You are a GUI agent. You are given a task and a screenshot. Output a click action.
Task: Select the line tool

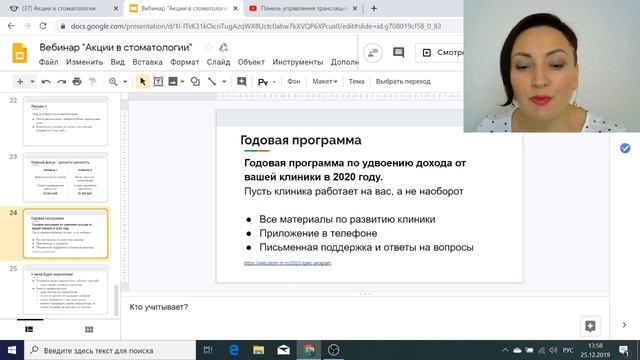click(x=212, y=82)
